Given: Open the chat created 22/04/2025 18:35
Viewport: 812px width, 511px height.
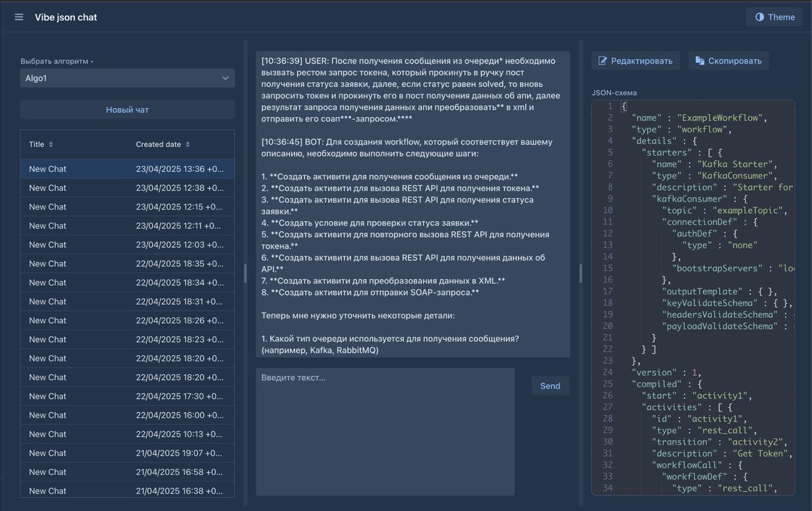Looking at the screenshot, I should click(x=128, y=264).
